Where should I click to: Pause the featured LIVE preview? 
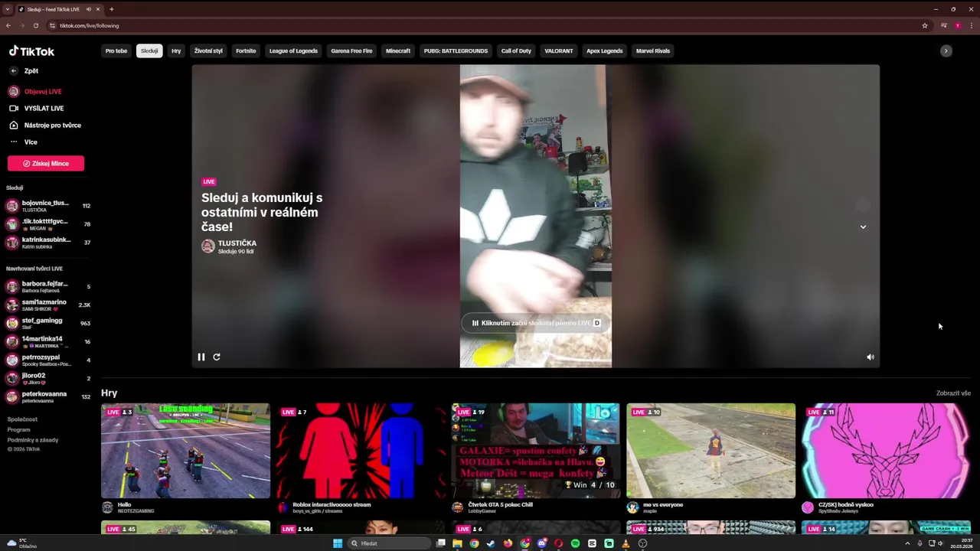[x=201, y=357]
